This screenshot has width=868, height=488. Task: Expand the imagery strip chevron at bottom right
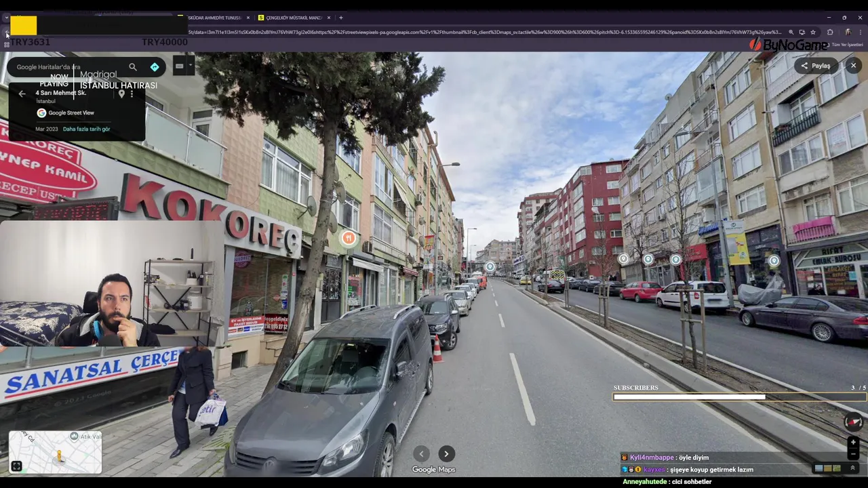point(852,468)
